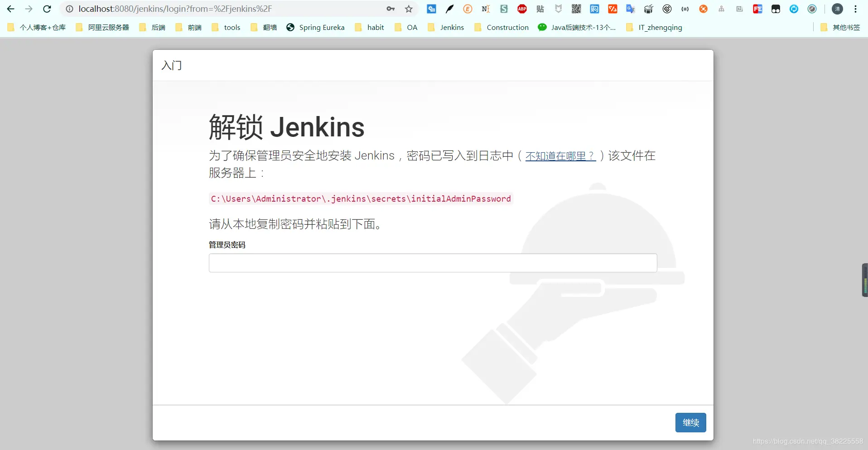The width and height of the screenshot is (868, 450).
Task: Open the blue circular sync extension
Action: click(x=794, y=9)
